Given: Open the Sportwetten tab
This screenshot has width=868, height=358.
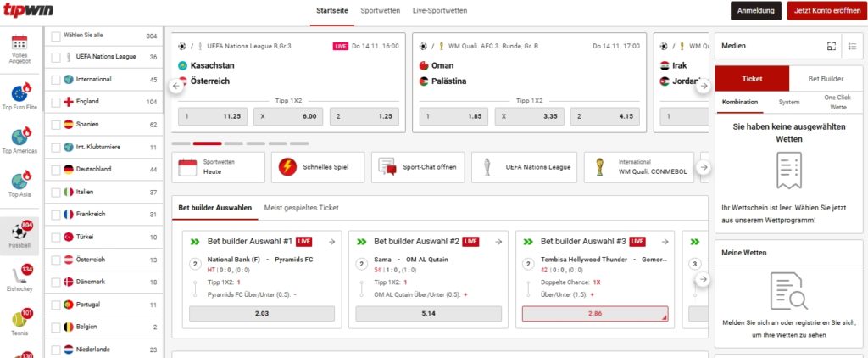Looking at the screenshot, I should click(381, 10).
